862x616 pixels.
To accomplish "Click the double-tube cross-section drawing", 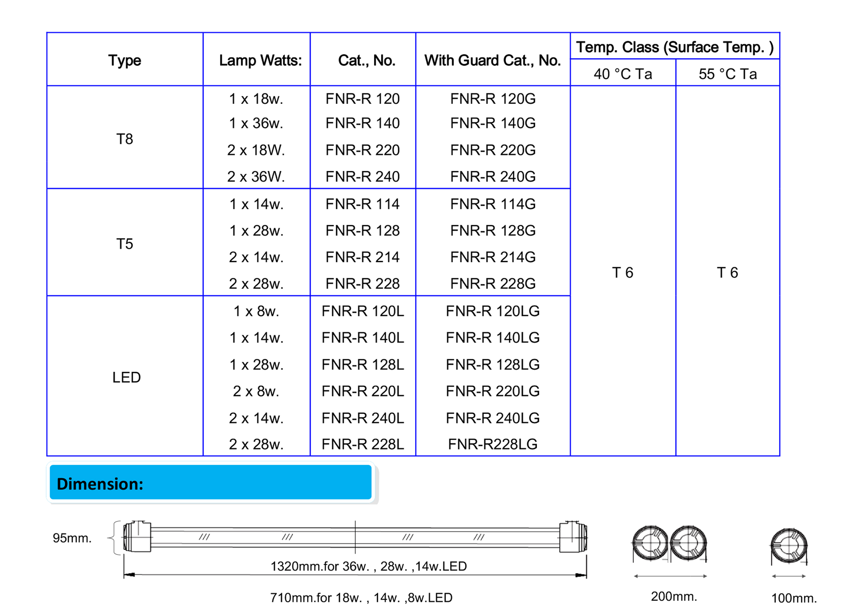I will tap(670, 543).
